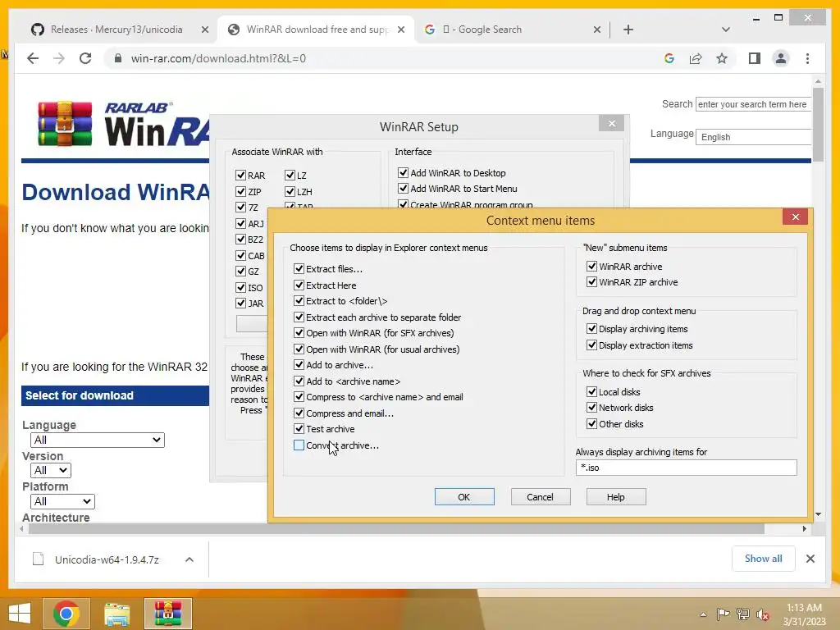The height and width of the screenshot is (630, 840).
Task: Switch to Releases Mercury13/unicodia tab
Action: [x=116, y=30]
